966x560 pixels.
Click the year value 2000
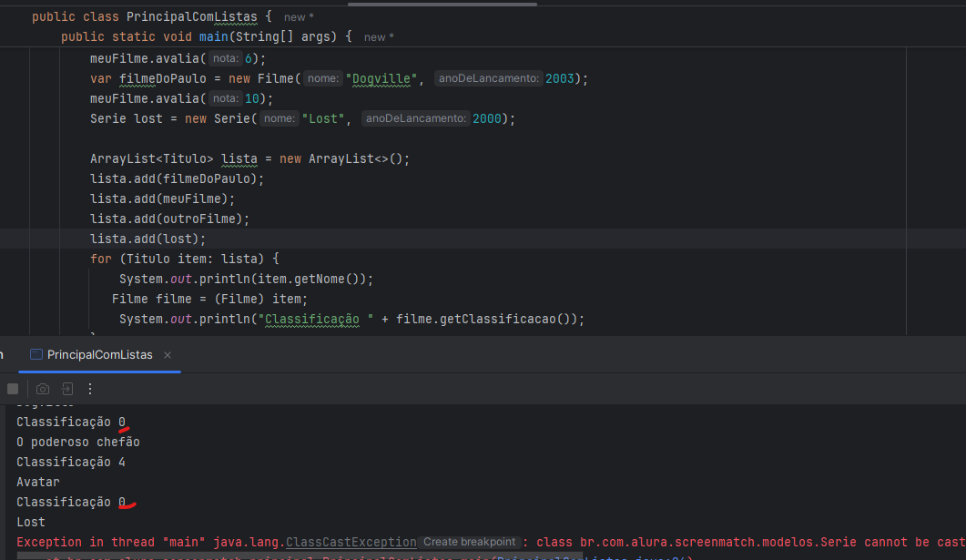[487, 119]
